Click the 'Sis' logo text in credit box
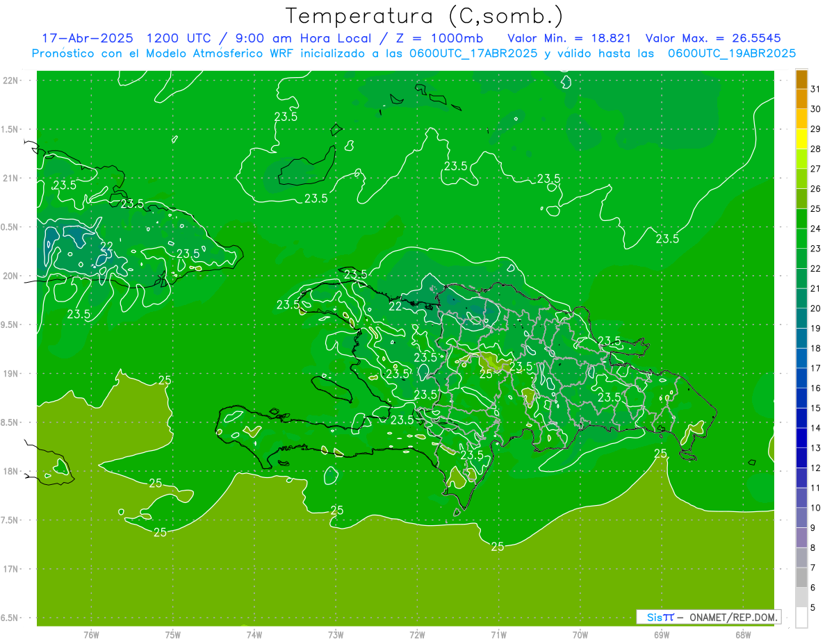The width and height of the screenshot is (834, 644). click(x=654, y=617)
